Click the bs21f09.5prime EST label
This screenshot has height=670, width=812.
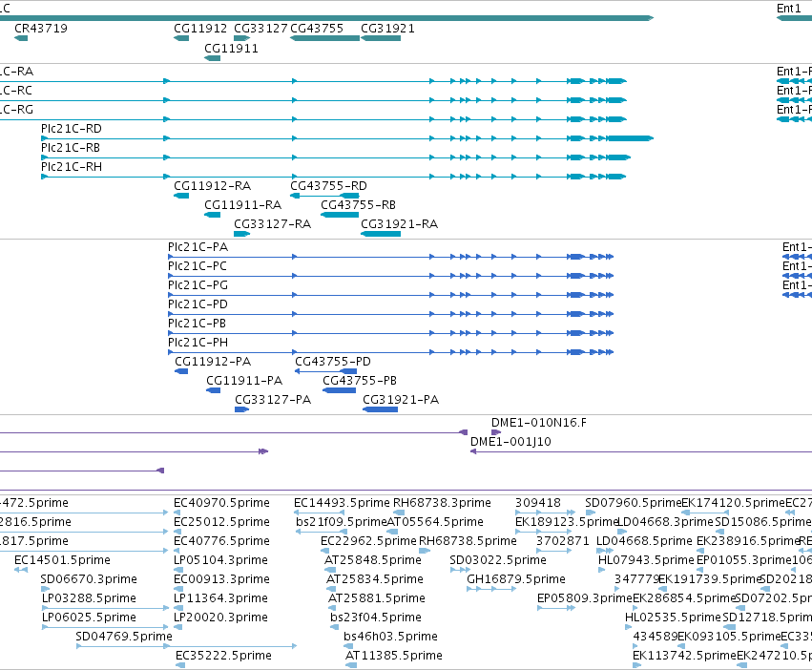[x=342, y=522]
